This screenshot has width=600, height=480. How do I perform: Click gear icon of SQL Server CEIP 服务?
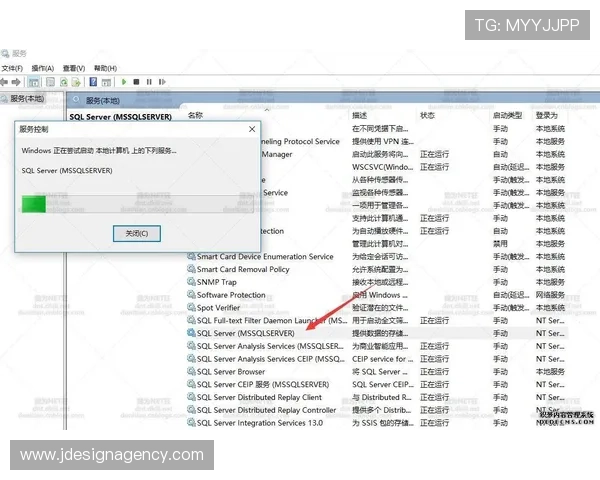pos(191,384)
